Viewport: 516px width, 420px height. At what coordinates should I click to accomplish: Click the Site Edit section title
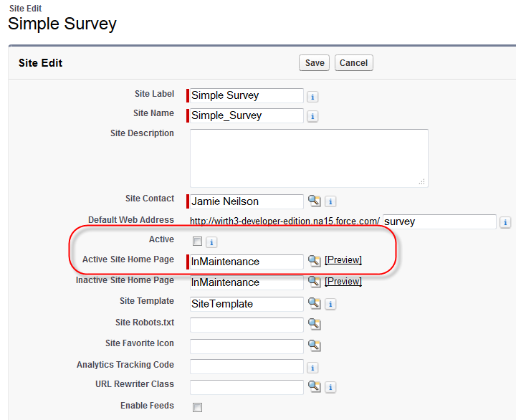[40, 63]
